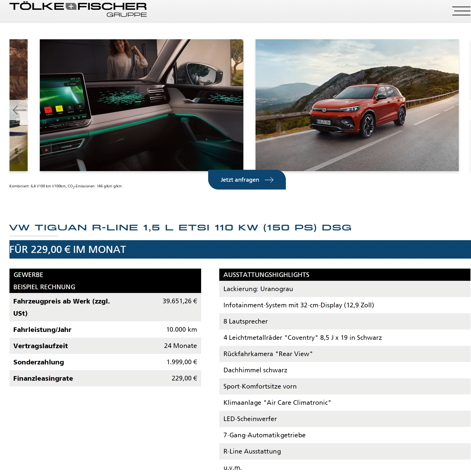471x476 pixels.
Task: Select Sport-Komfortsitze vorn row
Action: coord(345,386)
